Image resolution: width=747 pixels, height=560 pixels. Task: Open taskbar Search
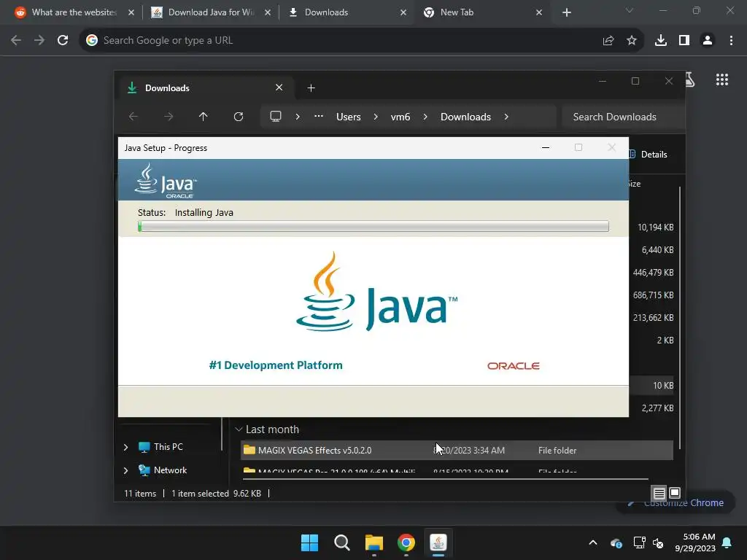(341, 542)
